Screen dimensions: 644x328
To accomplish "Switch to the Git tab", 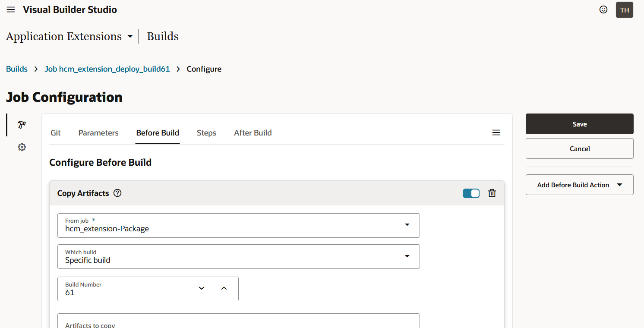I will [x=56, y=133].
